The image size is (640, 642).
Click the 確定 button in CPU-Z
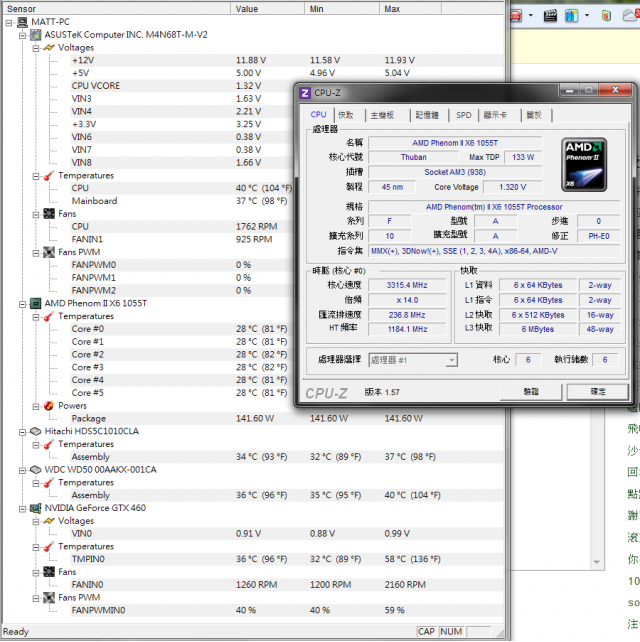(x=598, y=392)
